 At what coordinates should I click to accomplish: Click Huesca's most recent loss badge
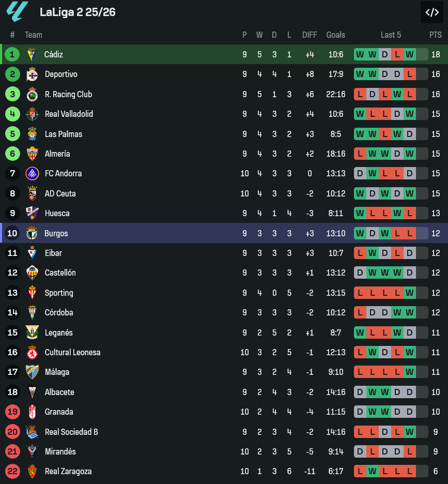pos(410,213)
